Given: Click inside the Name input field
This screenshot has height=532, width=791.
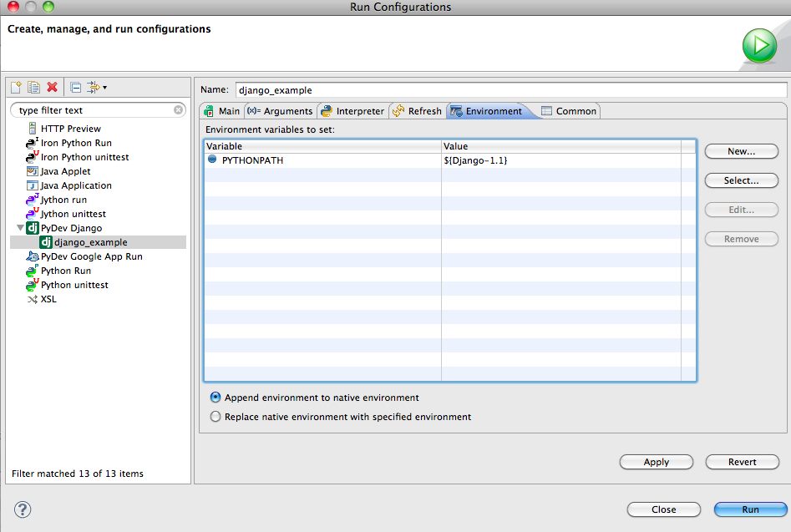Looking at the screenshot, I should pos(418,89).
